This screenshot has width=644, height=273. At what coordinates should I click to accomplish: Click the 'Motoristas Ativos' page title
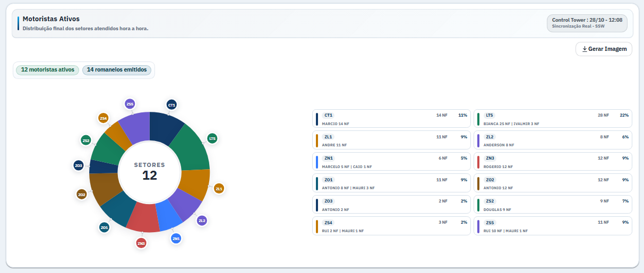tap(51, 19)
